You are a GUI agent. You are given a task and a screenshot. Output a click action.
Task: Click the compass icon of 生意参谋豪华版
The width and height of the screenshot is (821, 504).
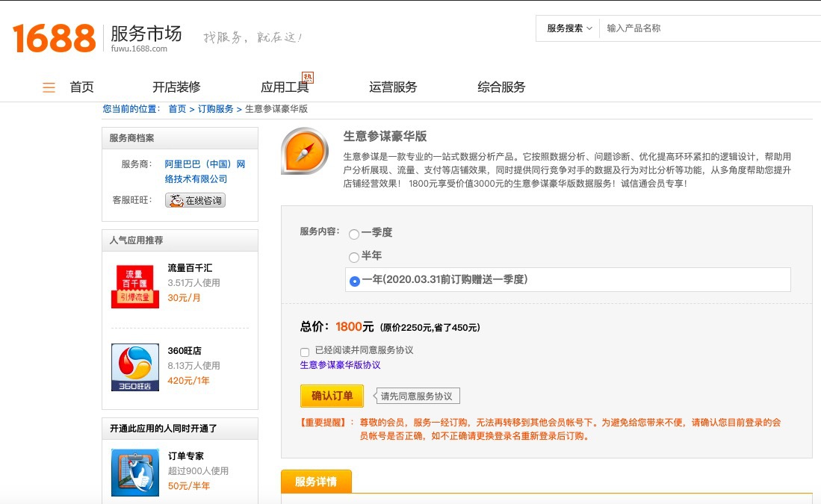(x=305, y=152)
